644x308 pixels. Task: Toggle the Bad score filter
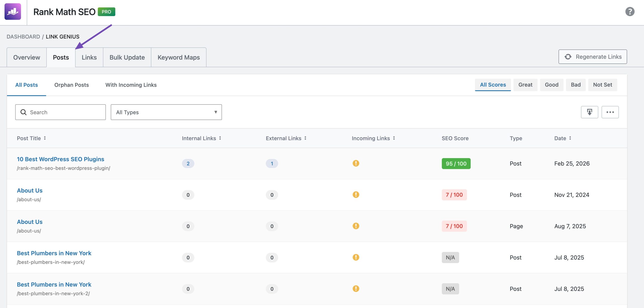[x=576, y=85]
